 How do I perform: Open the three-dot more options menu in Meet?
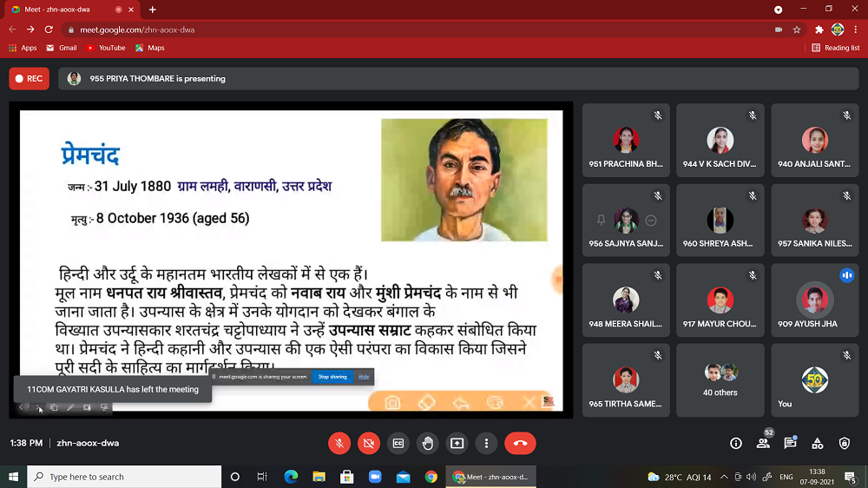point(487,443)
